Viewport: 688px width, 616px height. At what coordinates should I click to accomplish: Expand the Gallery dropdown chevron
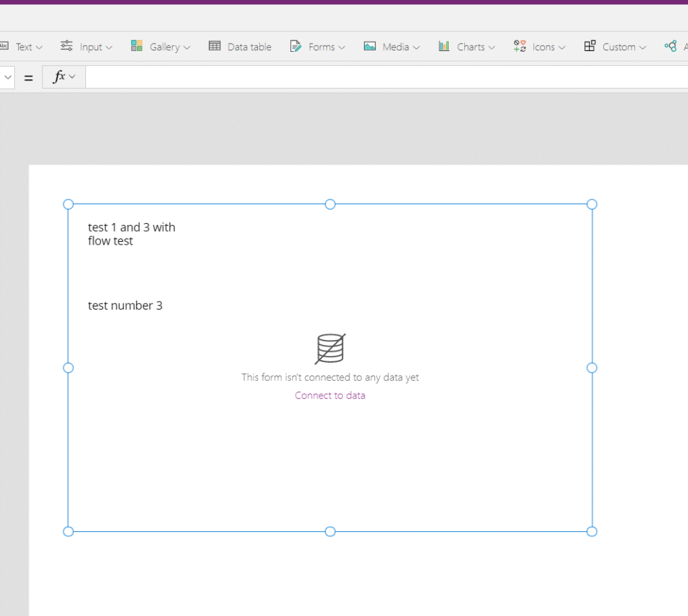click(x=187, y=48)
